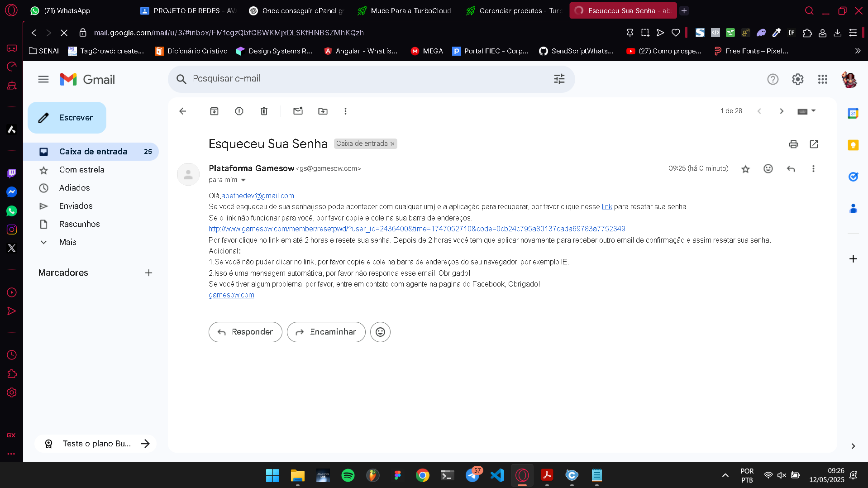Open emoji reaction button below the message
868x488 pixels.
[380, 332]
